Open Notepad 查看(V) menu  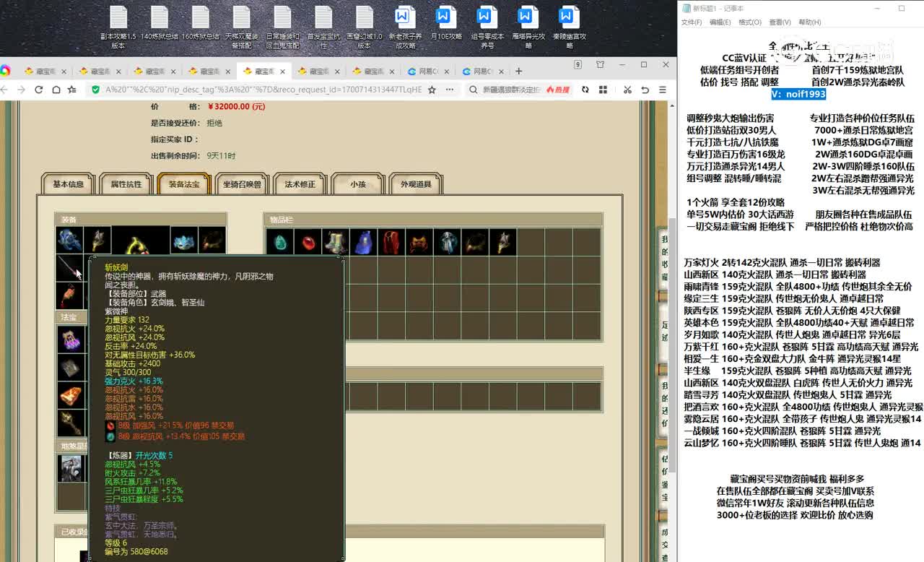[780, 22]
